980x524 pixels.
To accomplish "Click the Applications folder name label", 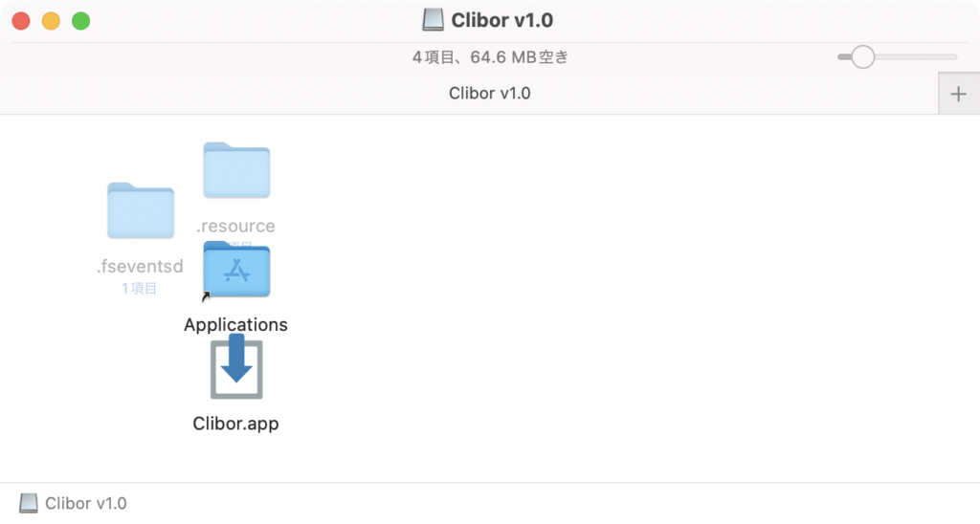I will (235, 325).
